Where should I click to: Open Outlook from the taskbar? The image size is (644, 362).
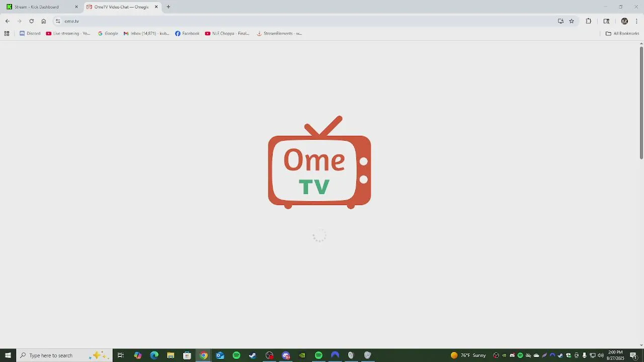(220, 355)
